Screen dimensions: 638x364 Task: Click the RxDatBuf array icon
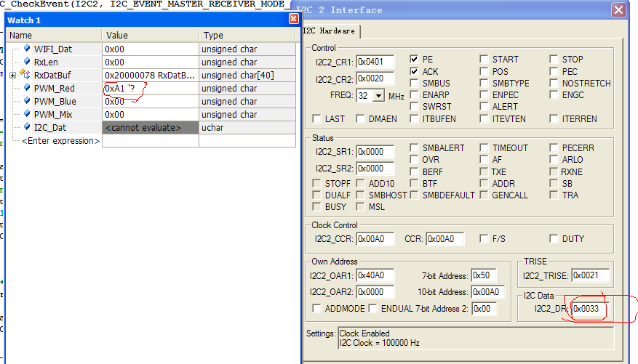click(x=25, y=74)
